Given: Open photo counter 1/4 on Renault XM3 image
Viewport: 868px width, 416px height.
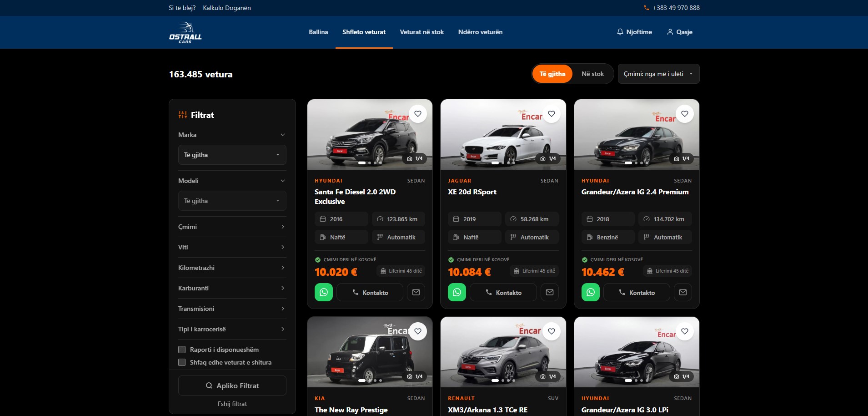Looking at the screenshot, I should click(x=548, y=376).
